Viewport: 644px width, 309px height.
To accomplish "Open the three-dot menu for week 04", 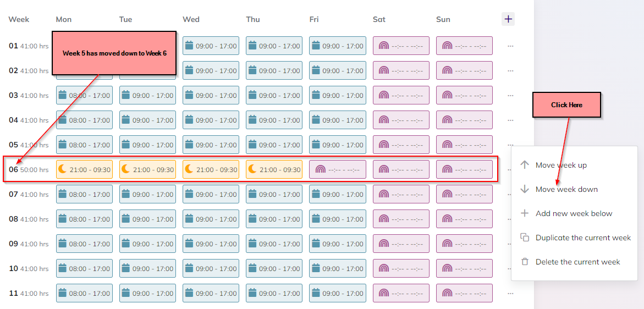I will click(510, 120).
